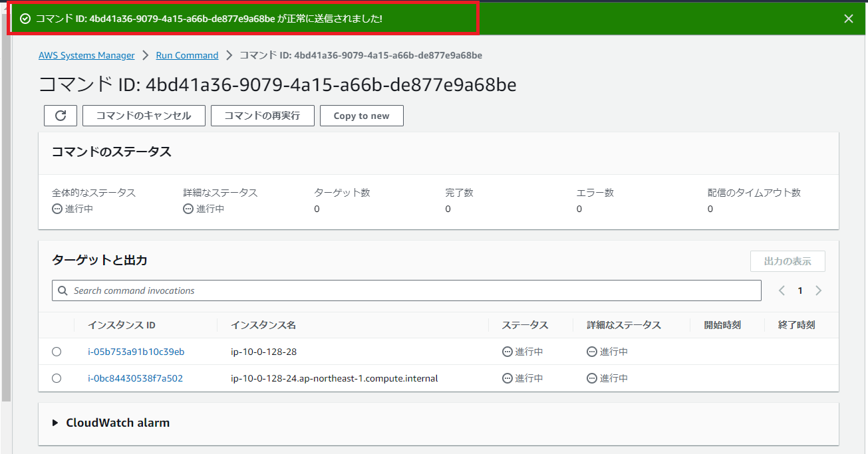The image size is (868, 454).
Task: Click the success checkmark icon in banner
Action: [25, 19]
